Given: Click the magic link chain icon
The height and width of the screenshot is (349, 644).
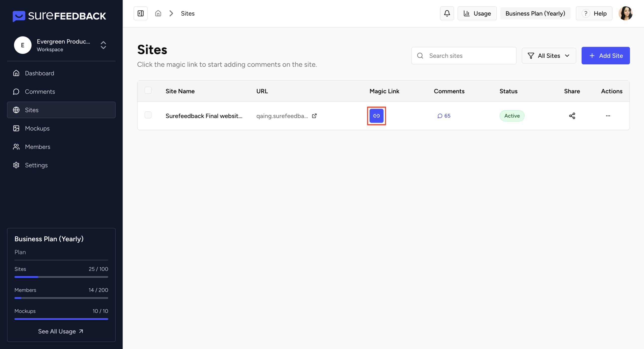Looking at the screenshot, I should (x=376, y=116).
